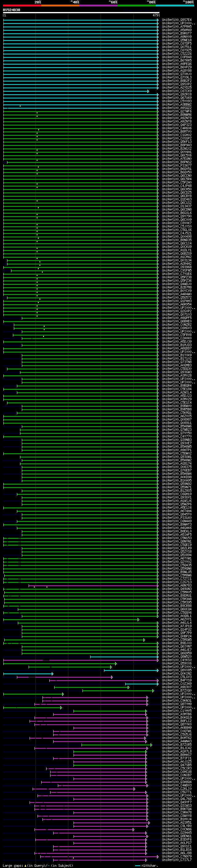The height and width of the screenshot is (868, 197).
Task: Select hit label UniRef100_C9KN31
Action: tap(177, 700)
